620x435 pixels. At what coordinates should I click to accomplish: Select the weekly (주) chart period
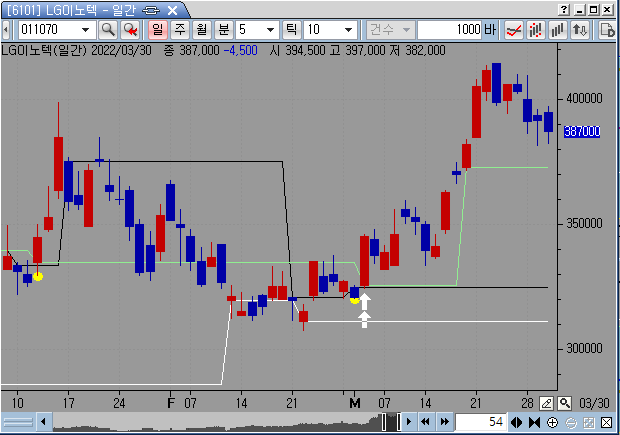point(179,29)
